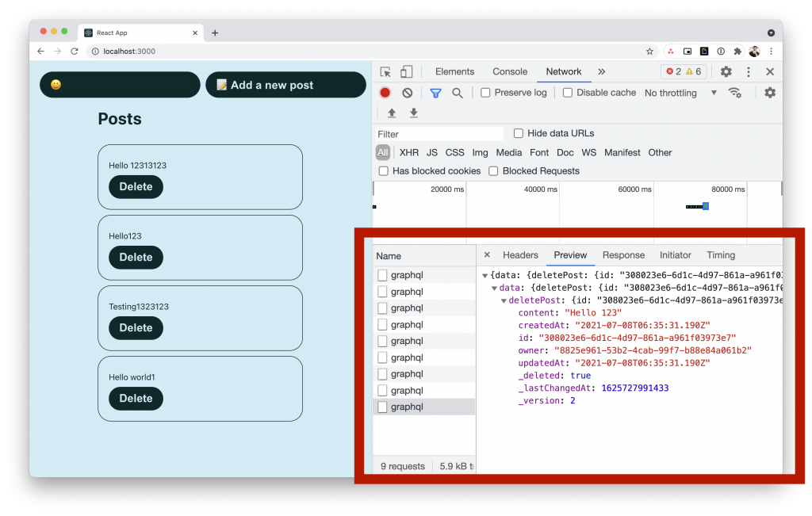Close the DevTools panel

click(770, 72)
